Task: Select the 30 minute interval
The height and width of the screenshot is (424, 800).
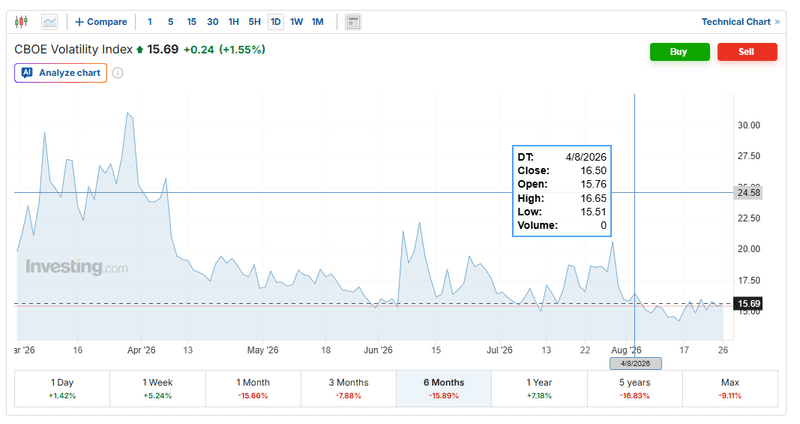Action: 213,22
